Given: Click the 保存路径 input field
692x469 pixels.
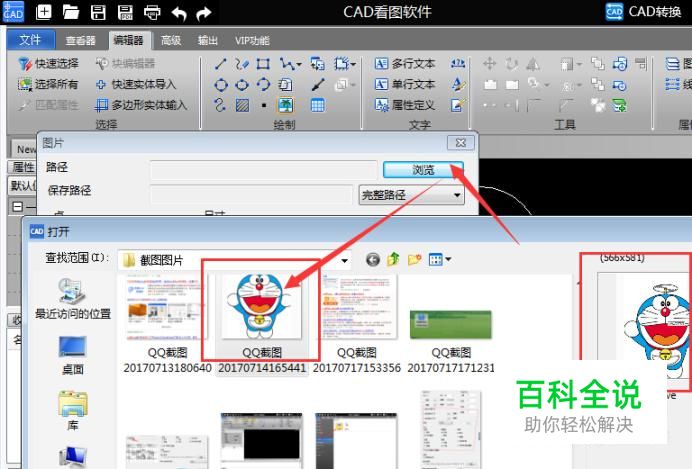Looking at the screenshot, I should click(x=252, y=195).
